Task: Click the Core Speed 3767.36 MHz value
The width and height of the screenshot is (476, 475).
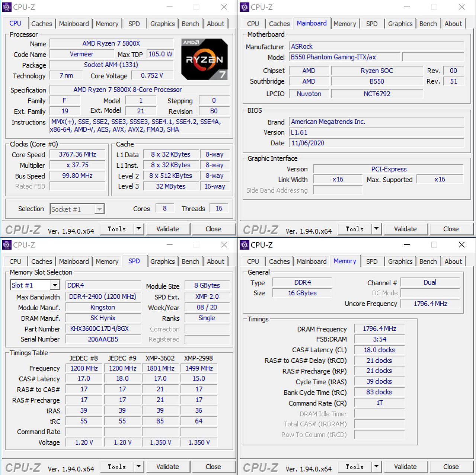Action: (x=77, y=154)
